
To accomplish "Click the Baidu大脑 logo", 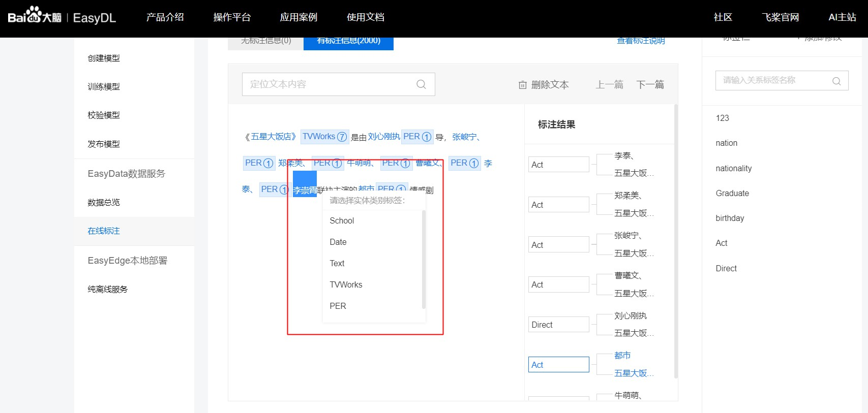I will pyautogui.click(x=35, y=15).
